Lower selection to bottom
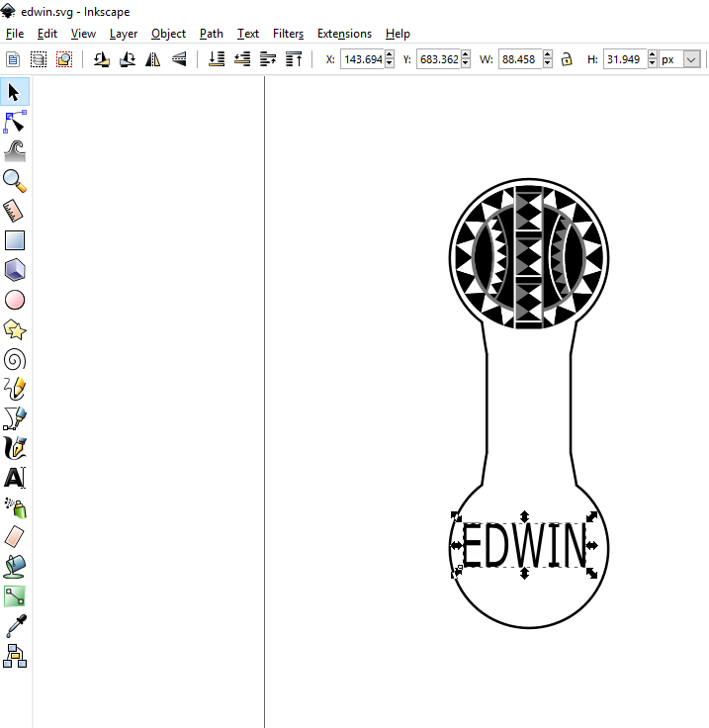Image resolution: width=709 pixels, height=728 pixels. (x=217, y=59)
